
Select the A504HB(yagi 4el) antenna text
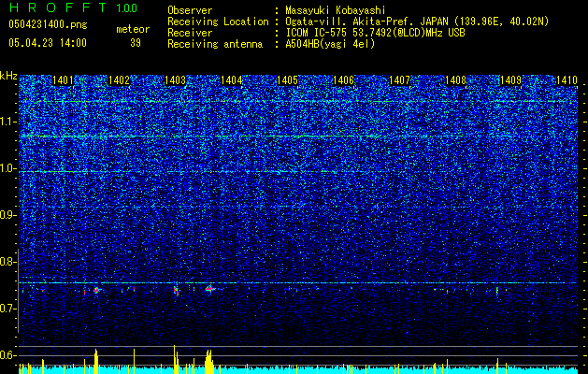[x=330, y=44]
